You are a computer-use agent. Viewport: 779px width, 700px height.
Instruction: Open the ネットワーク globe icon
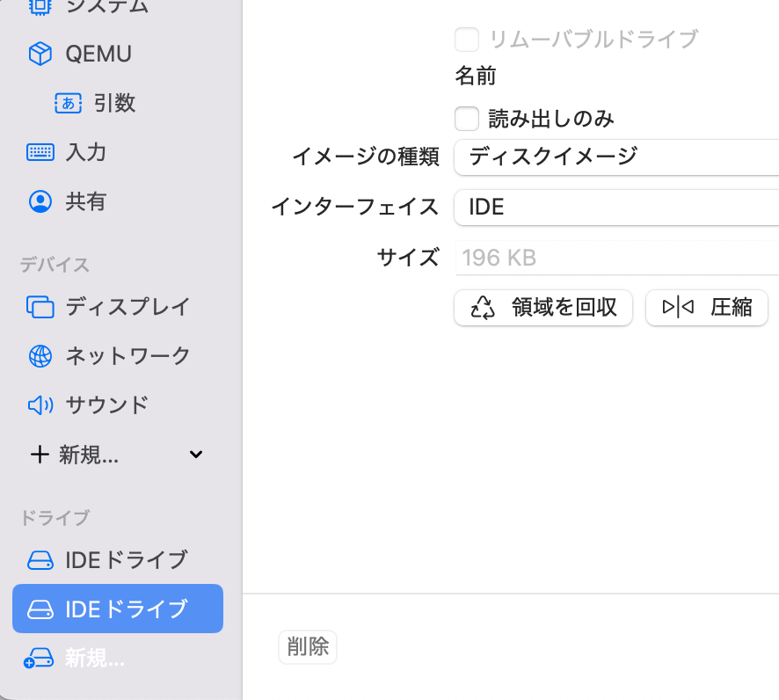tap(40, 356)
